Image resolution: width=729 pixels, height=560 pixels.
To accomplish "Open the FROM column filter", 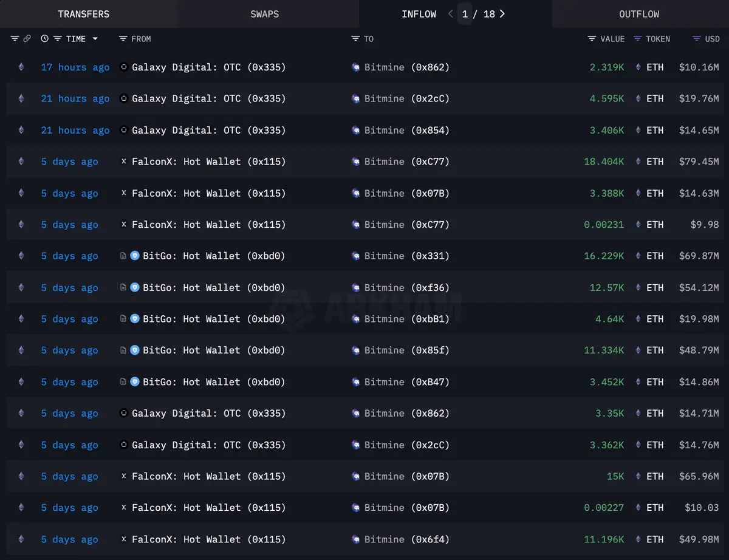I will pos(123,38).
